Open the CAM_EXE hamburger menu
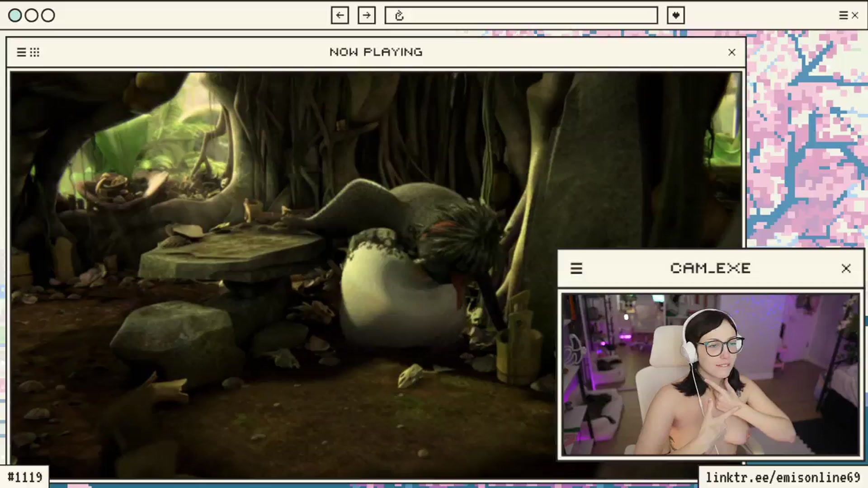The height and width of the screenshot is (488, 868). coord(576,268)
